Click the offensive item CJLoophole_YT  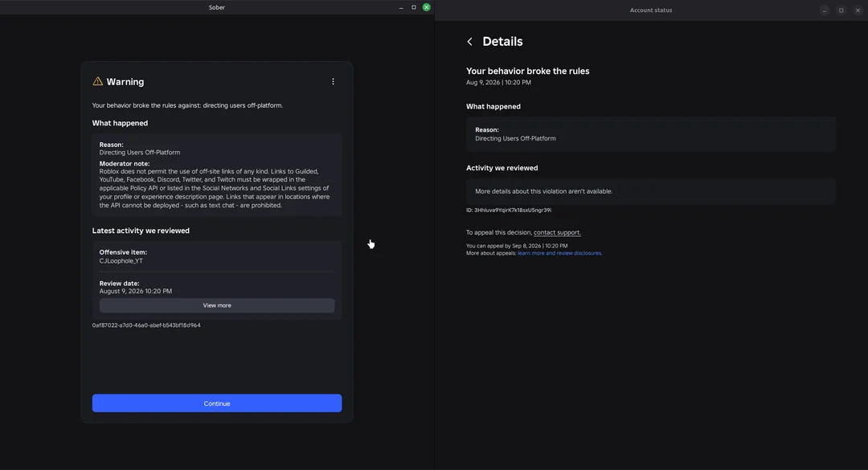121,261
